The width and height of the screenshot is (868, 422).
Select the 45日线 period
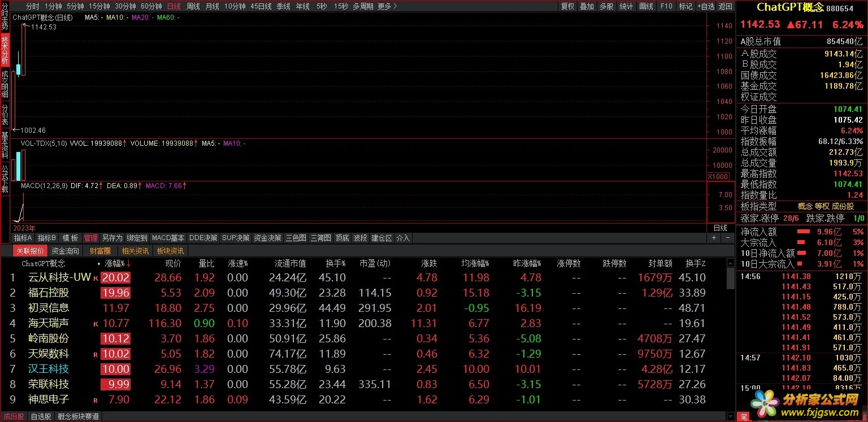pos(261,6)
